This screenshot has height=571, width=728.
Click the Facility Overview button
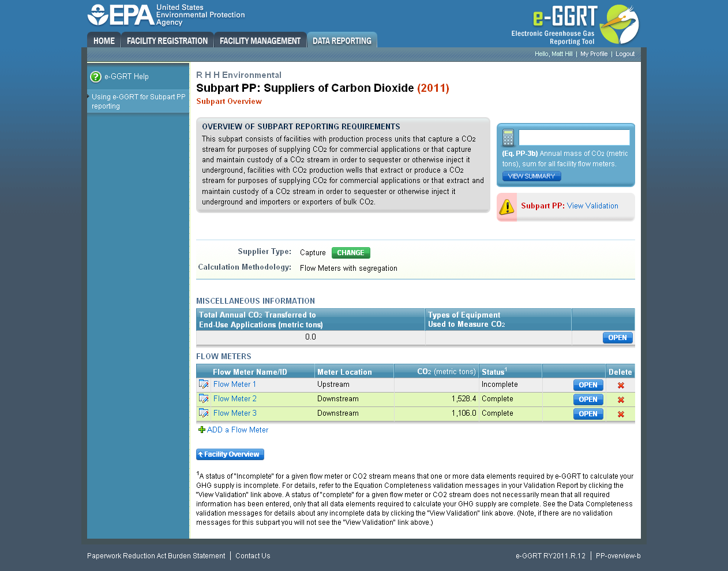(230, 454)
